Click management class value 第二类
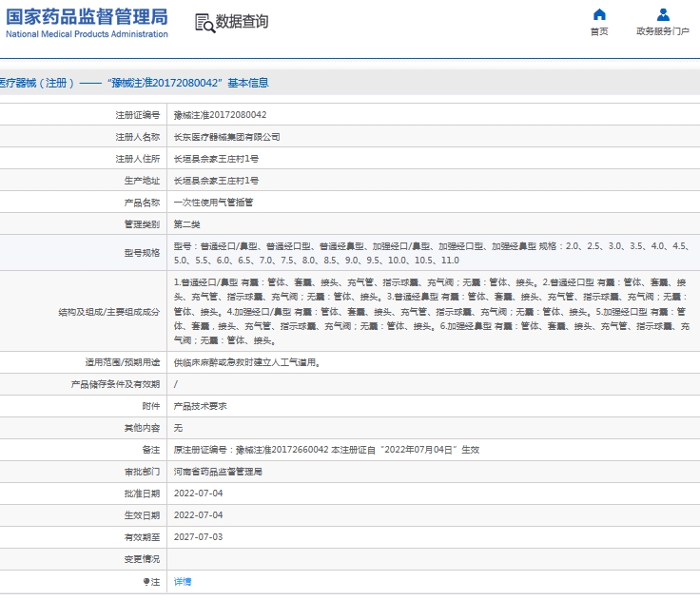Screen dimensions: 700x600 [186, 224]
